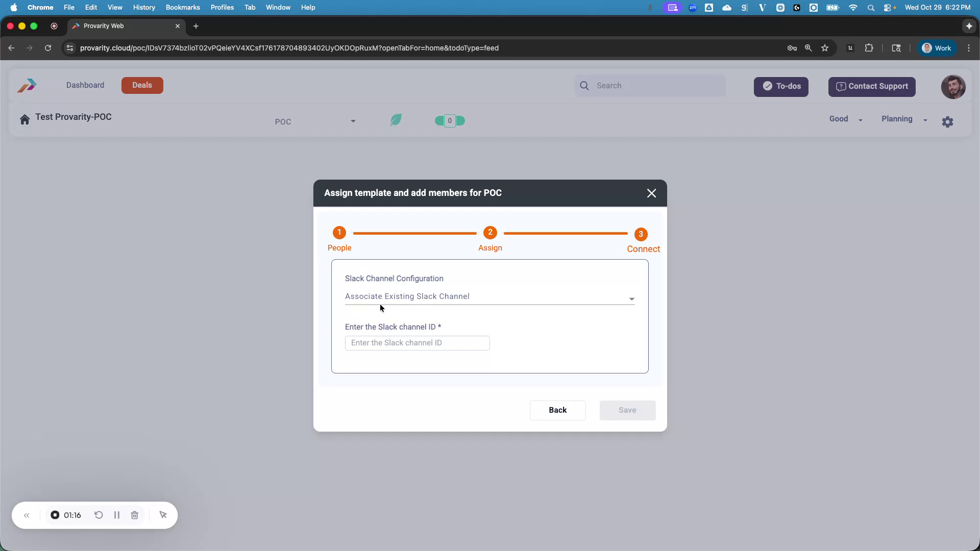This screenshot has height=551, width=980.
Task: Open the profile avatar menu
Action: 952,87
